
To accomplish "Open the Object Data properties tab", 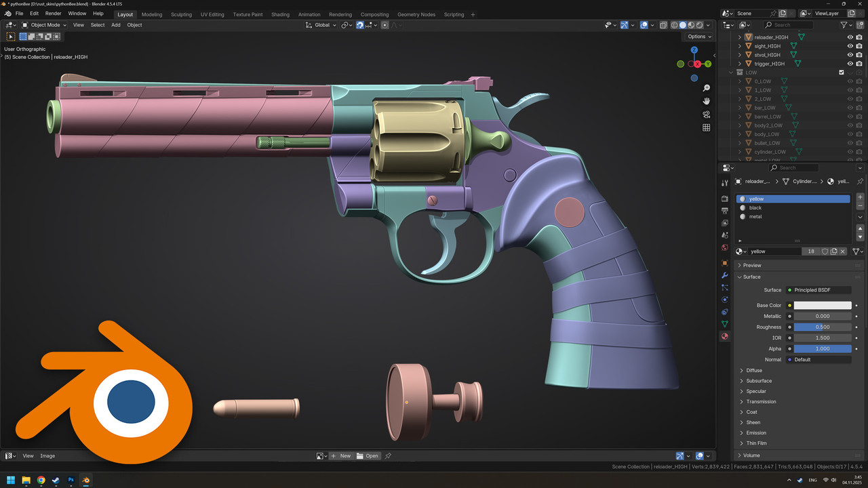I will (x=725, y=324).
